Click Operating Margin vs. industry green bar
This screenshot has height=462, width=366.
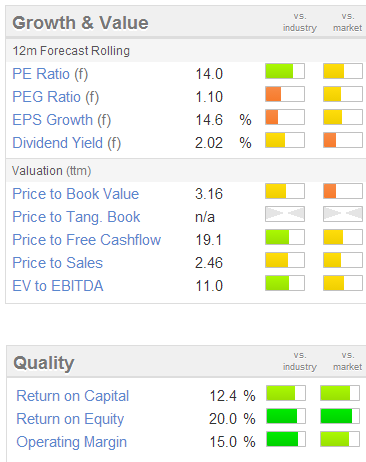tap(286, 439)
